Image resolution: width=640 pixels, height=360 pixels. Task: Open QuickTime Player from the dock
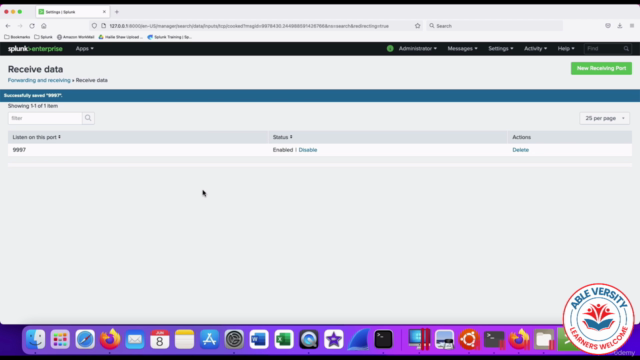[x=309, y=340]
